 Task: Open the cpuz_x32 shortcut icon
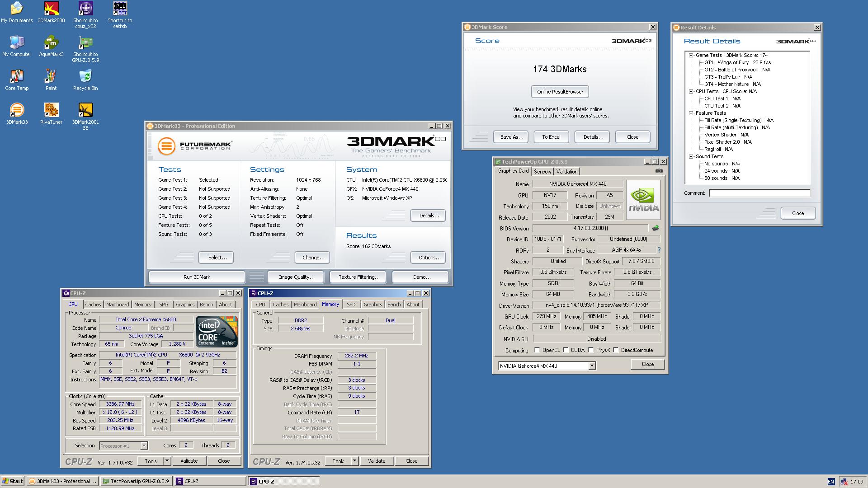tap(85, 15)
